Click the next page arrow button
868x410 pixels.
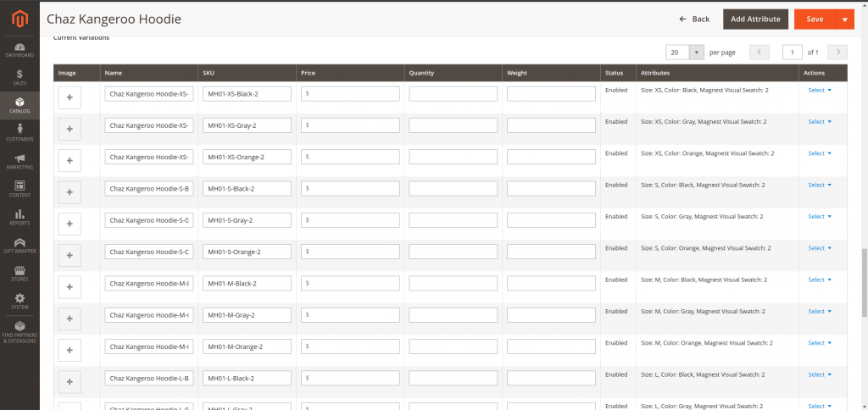tap(837, 53)
